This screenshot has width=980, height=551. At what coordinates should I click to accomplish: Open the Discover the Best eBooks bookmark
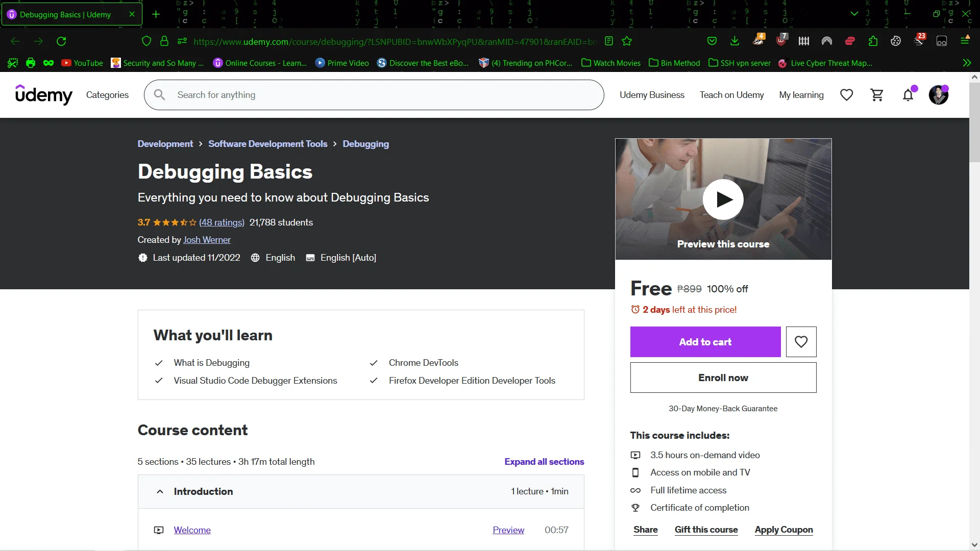tap(423, 63)
